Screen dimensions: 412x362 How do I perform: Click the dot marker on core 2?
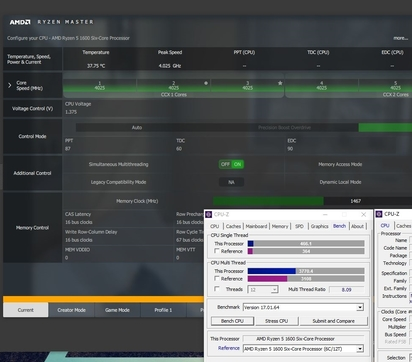(206, 83)
